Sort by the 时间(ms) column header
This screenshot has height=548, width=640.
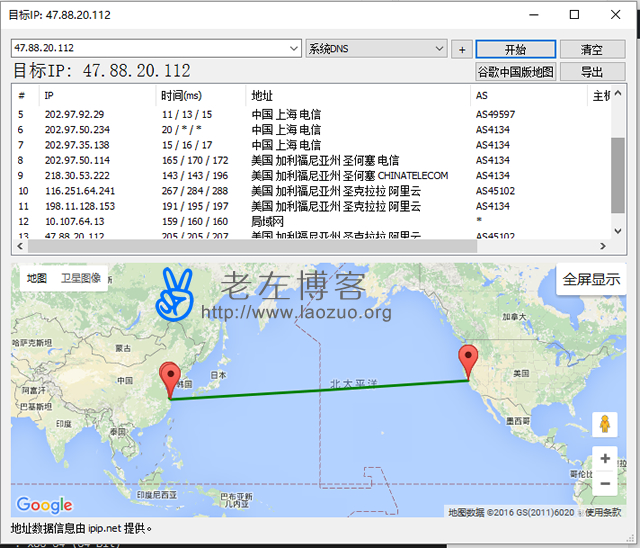pos(181,95)
